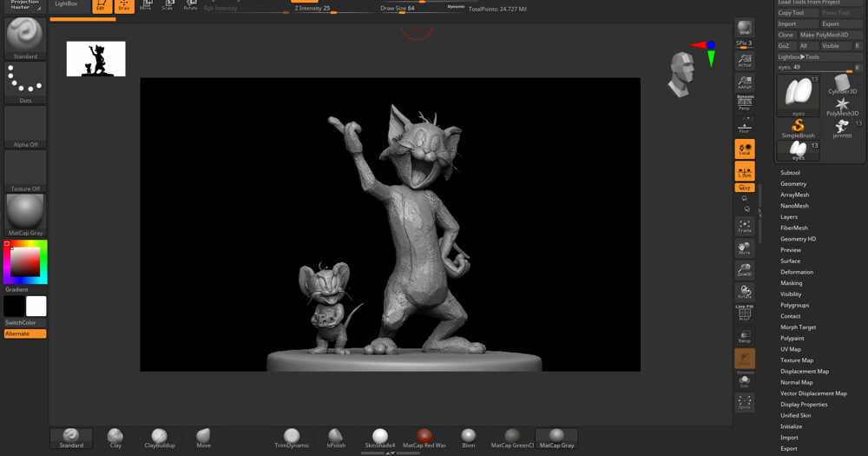The image size is (868, 456).
Task: Toggle Dynamic draw size
Action: [456, 7]
